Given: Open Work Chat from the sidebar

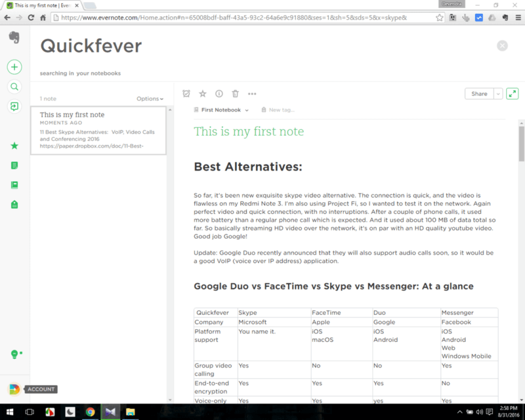Looking at the screenshot, I should (x=14, y=106).
